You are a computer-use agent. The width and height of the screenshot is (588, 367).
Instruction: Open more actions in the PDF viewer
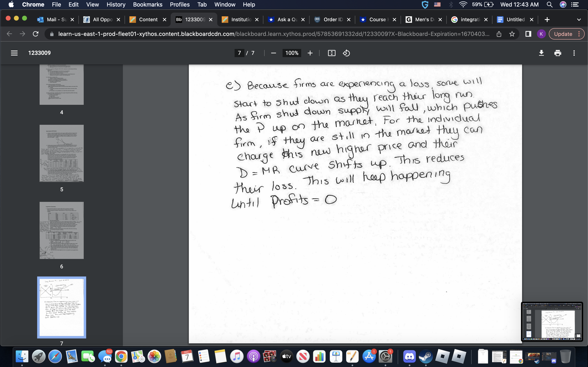[574, 53]
